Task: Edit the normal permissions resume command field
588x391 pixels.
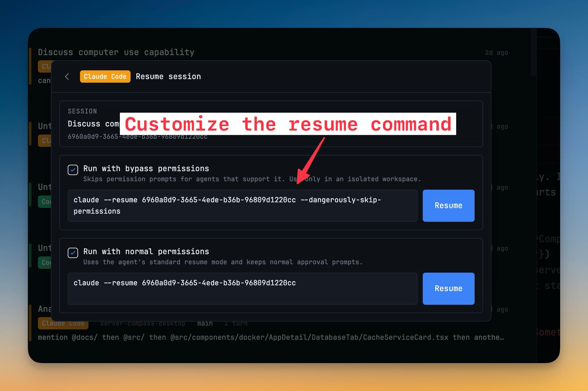Action: click(242, 289)
